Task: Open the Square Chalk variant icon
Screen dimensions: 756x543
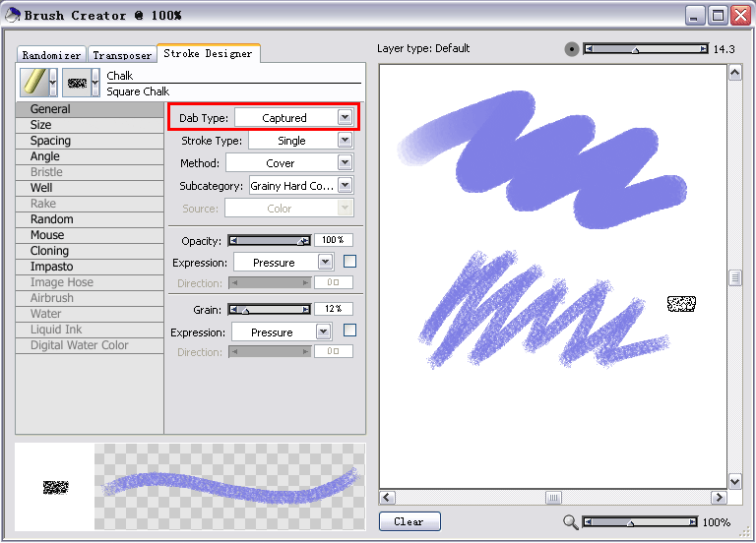Action: 77,83
